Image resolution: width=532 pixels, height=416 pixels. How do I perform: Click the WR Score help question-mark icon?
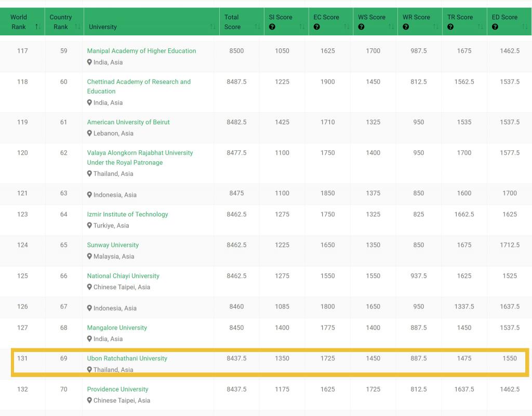coord(406,27)
